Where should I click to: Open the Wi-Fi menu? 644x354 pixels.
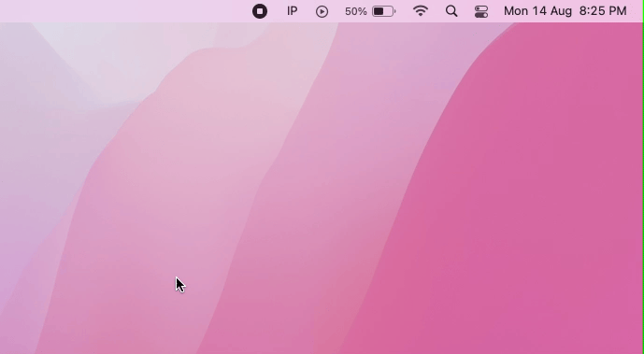pyautogui.click(x=421, y=10)
